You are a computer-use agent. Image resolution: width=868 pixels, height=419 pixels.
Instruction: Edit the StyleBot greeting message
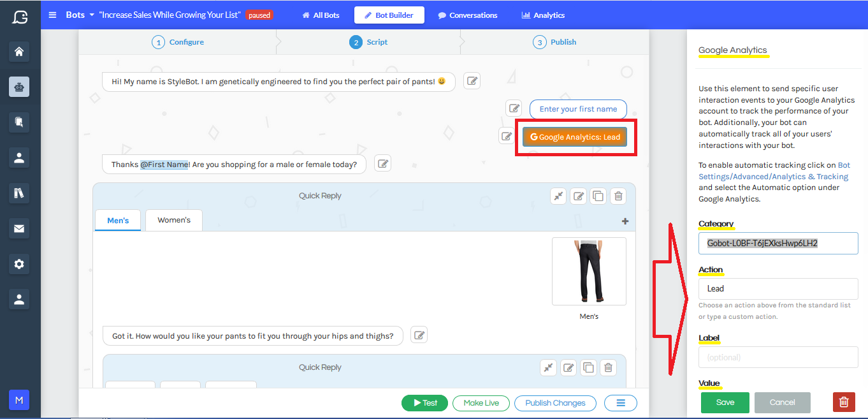[472, 81]
